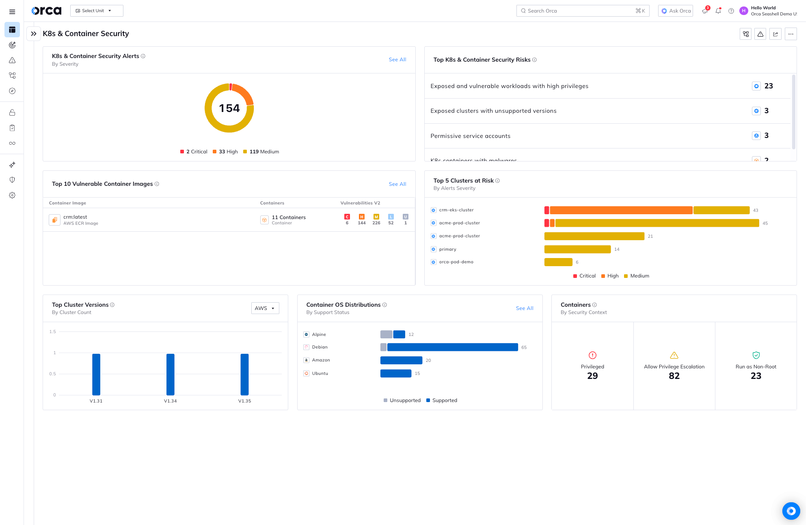Viewport: 812px width, 525px height.
Task: Toggle the Medium legend in Clusters at Risk
Action: (637, 276)
